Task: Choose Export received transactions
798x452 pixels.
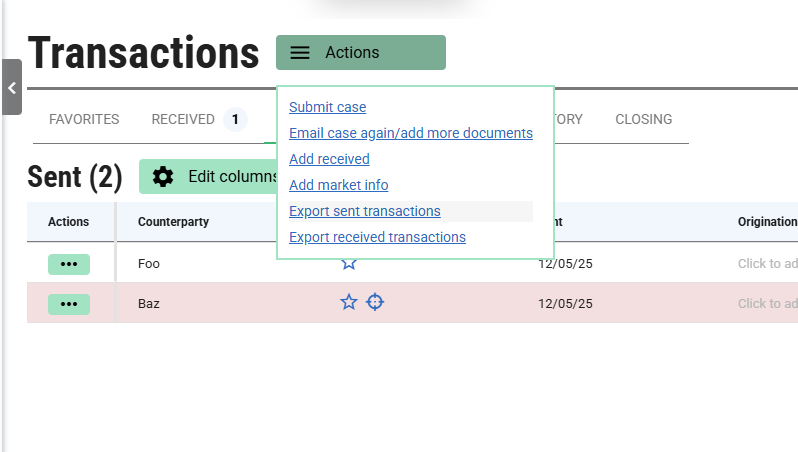Action: tap(377, 237)
